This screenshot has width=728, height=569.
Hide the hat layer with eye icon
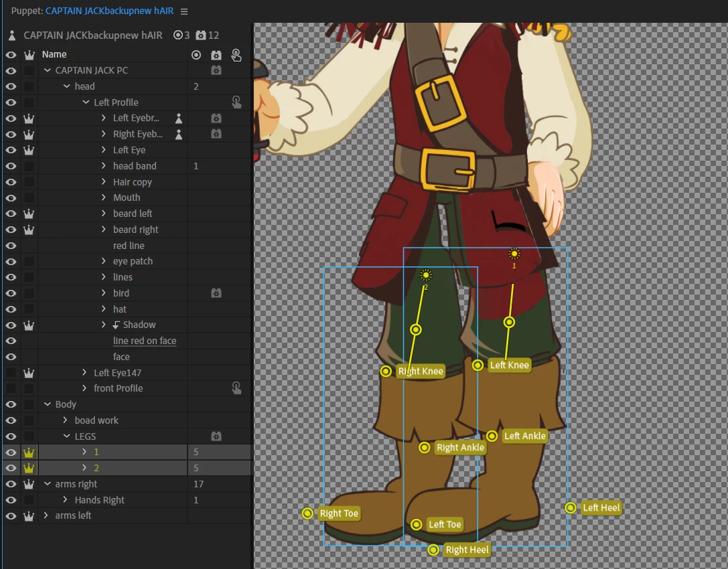tap(11, 309)
